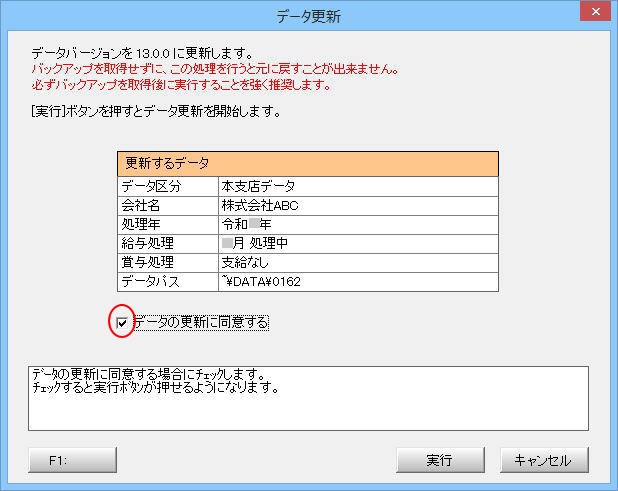
Task: Click the red backup warning text
Action: pos(215,77)
